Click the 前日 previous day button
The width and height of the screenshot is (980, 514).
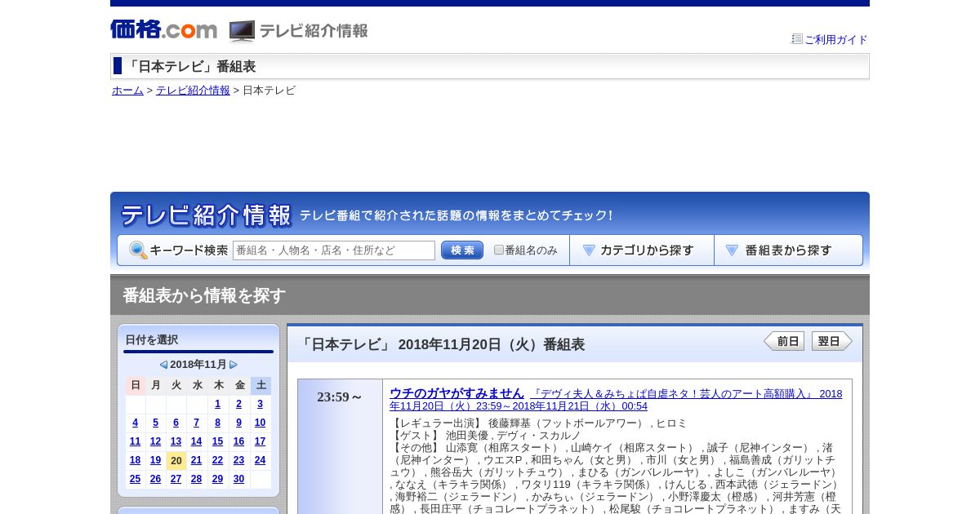tap(784, 341)
